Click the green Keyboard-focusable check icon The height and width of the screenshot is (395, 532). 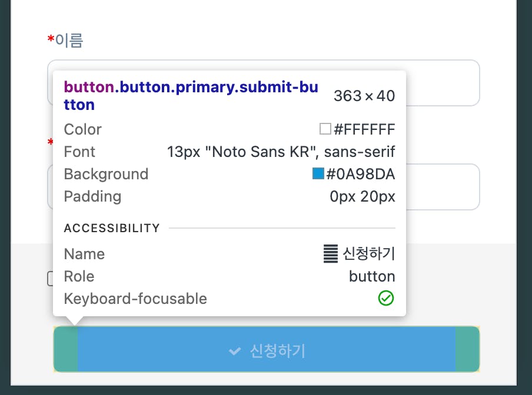coord(385,299)
